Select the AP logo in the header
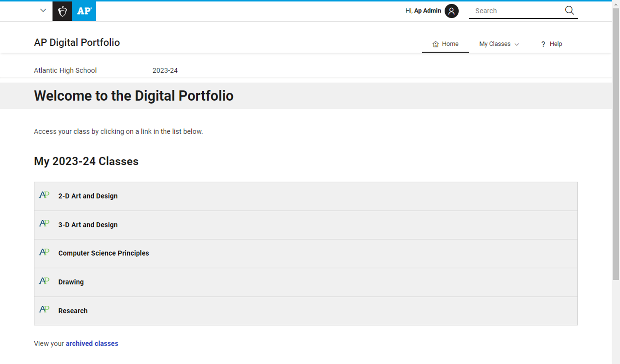 (84, 11)
